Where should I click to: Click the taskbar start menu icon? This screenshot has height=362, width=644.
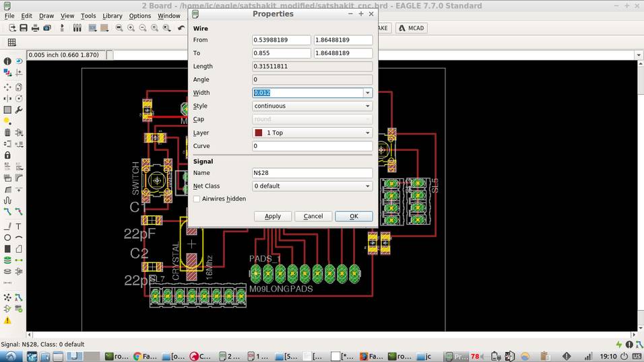click(x=11, y=356)
